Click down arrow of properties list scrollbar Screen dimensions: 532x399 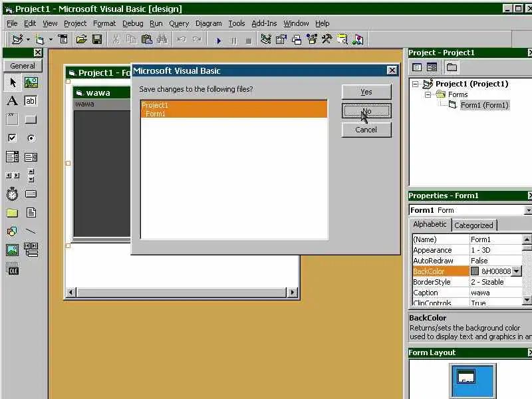click(527, 300)
